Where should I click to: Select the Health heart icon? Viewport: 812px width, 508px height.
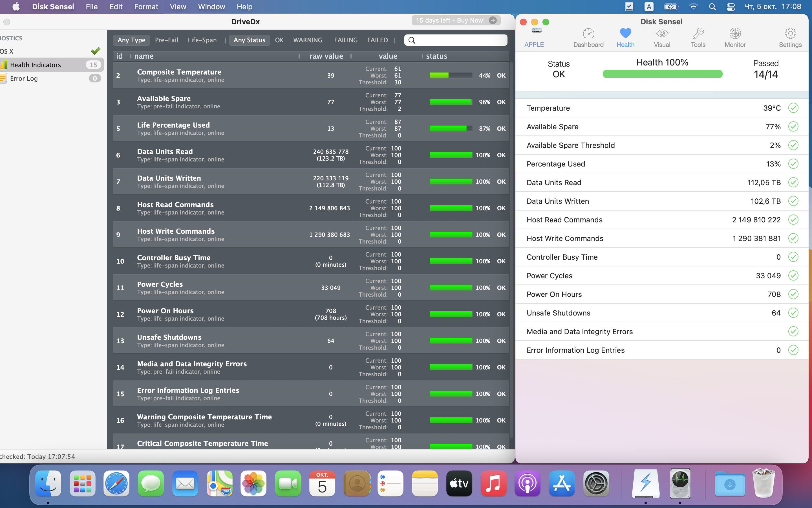625,33
